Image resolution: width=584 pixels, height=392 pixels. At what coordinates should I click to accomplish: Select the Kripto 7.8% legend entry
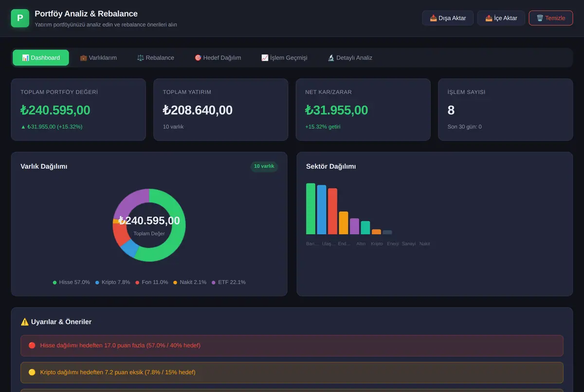click(112, 282)
